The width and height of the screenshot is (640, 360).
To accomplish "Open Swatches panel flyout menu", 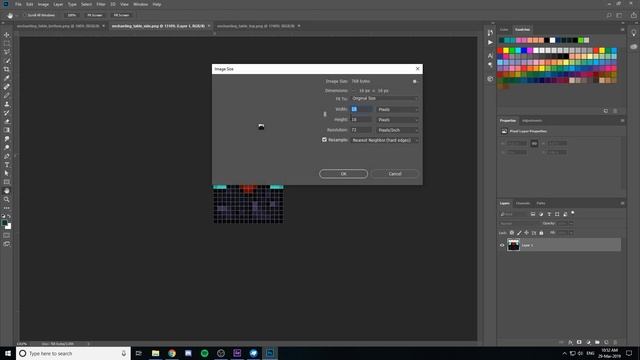I will [622, 29].
